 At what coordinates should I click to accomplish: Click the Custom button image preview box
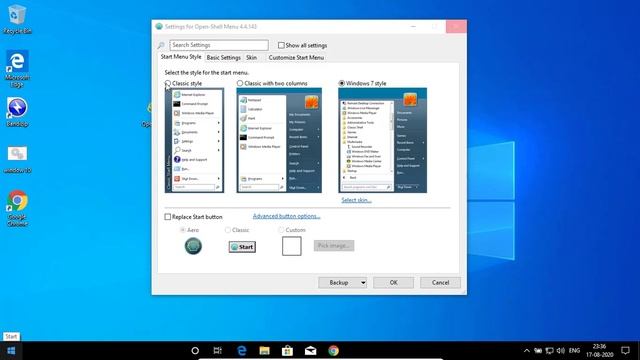coord(292,246)
